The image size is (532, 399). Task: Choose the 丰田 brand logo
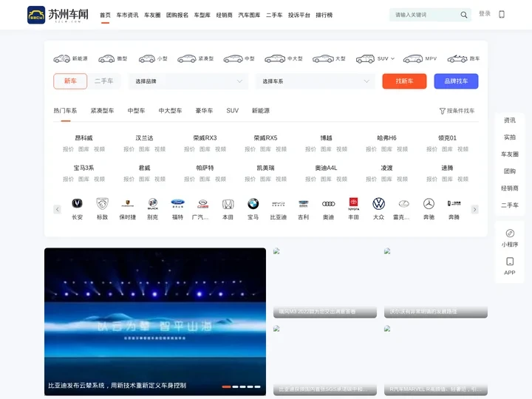353,203
